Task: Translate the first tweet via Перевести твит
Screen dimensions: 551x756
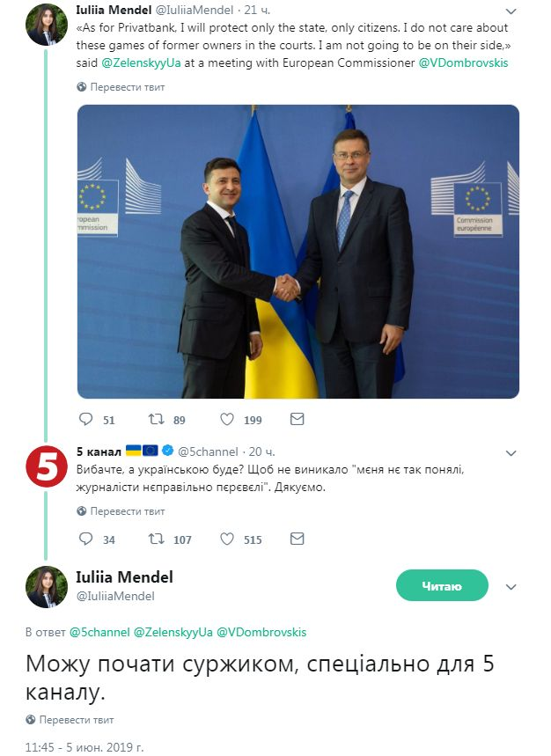Action: [121, 87]
